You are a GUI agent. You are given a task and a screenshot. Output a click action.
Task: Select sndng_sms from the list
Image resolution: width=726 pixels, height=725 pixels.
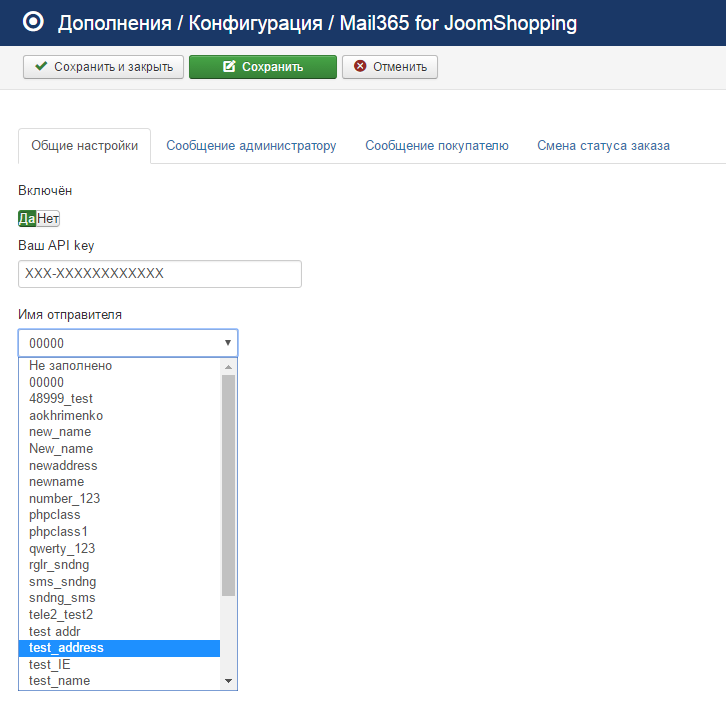pos(119,598)
